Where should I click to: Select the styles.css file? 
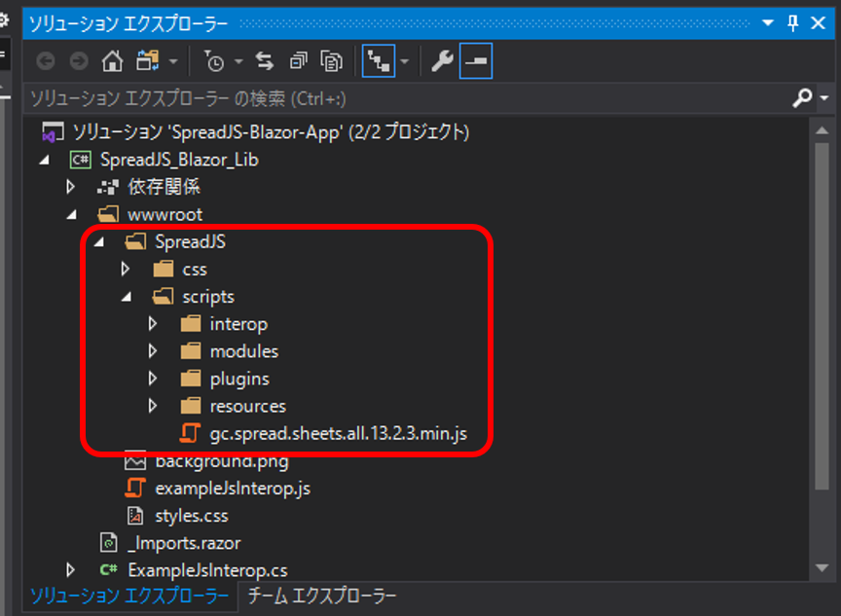point(192,516)
